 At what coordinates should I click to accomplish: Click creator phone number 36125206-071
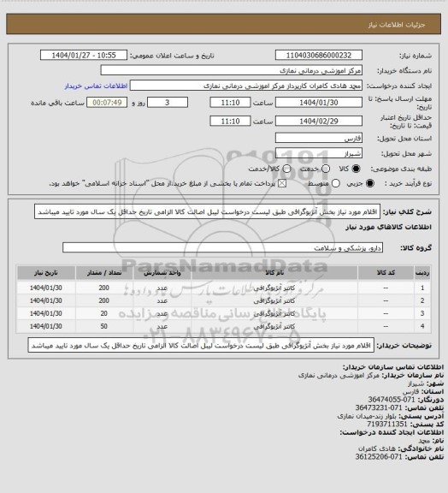pyautogui.click(x=379, y=457)
